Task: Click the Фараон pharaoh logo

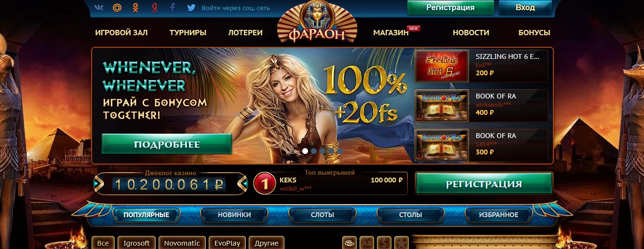Action: pos(317,22)
